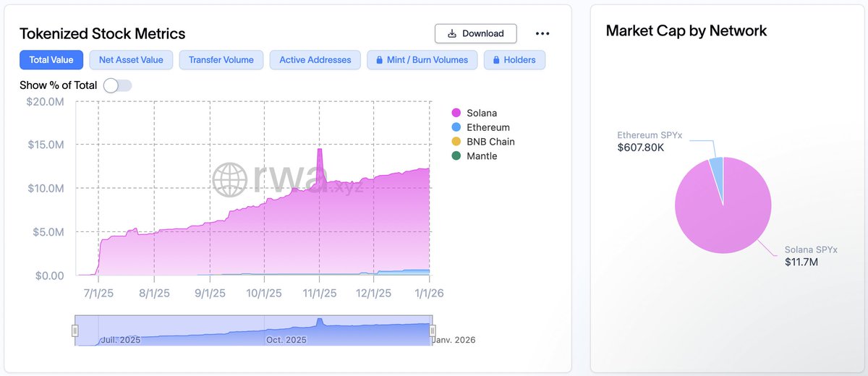The height and width of the screenshot is (376, 868).
Task: Toggle BNB Chain series in legend
Action: (483, 142)
